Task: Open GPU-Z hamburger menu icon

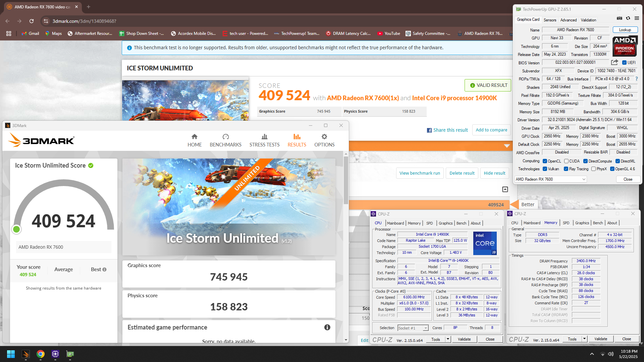Action: pyautogui.click(x=637, y=18)
